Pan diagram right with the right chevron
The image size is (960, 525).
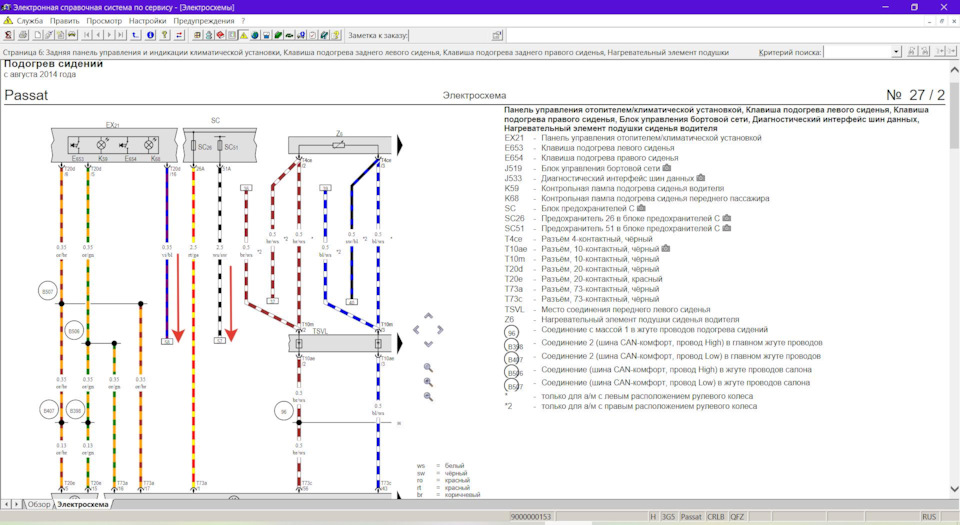[x=440, y=330]
